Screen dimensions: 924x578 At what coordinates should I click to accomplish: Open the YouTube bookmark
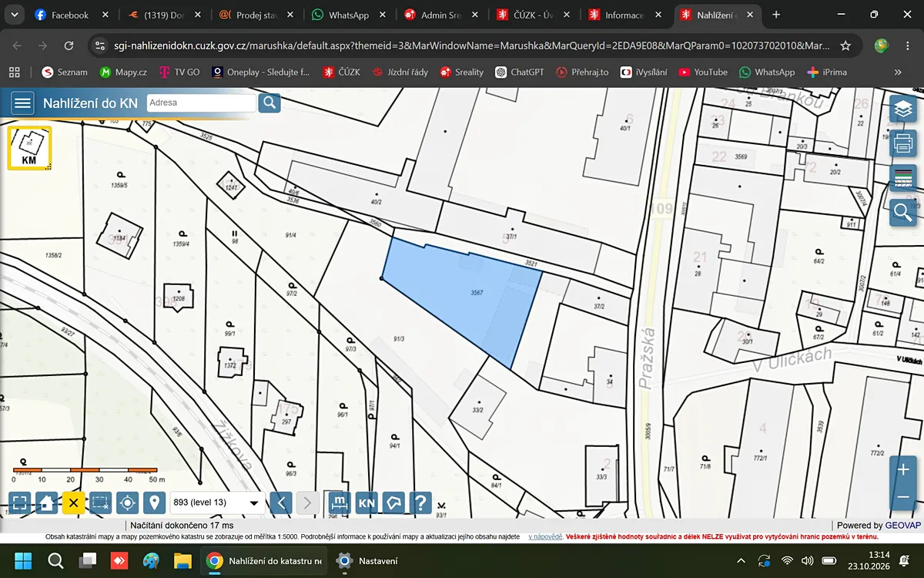coord(703,72)
